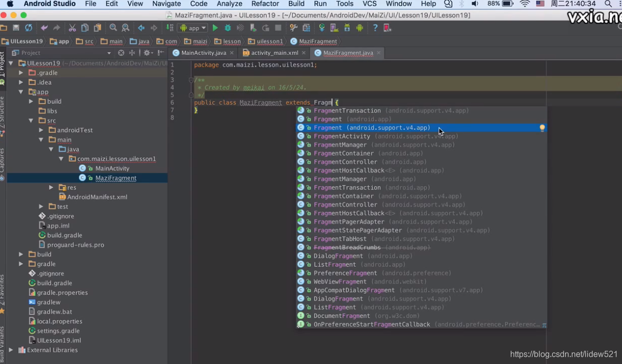The width and height of the screenshot is (622, 364).
Task: Click scroll-from-source target icon in Project panel
Action: (121, 53)
